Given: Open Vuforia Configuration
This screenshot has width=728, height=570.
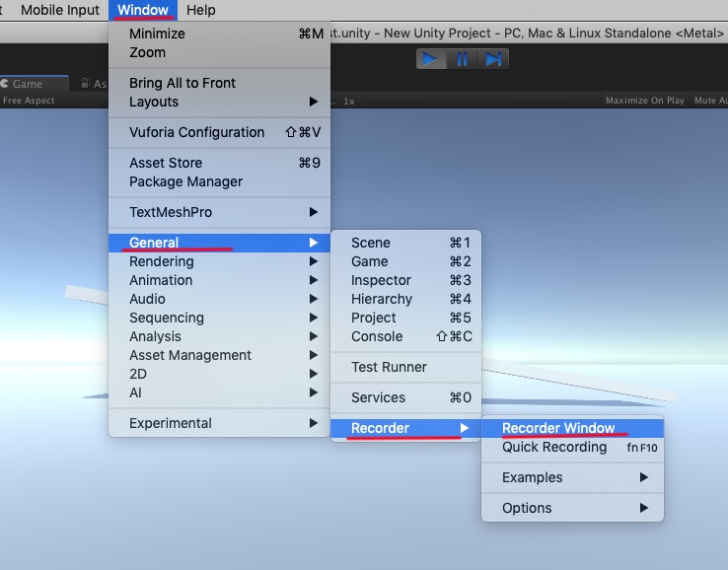Looking at the screenshot, I should (219, 132).
